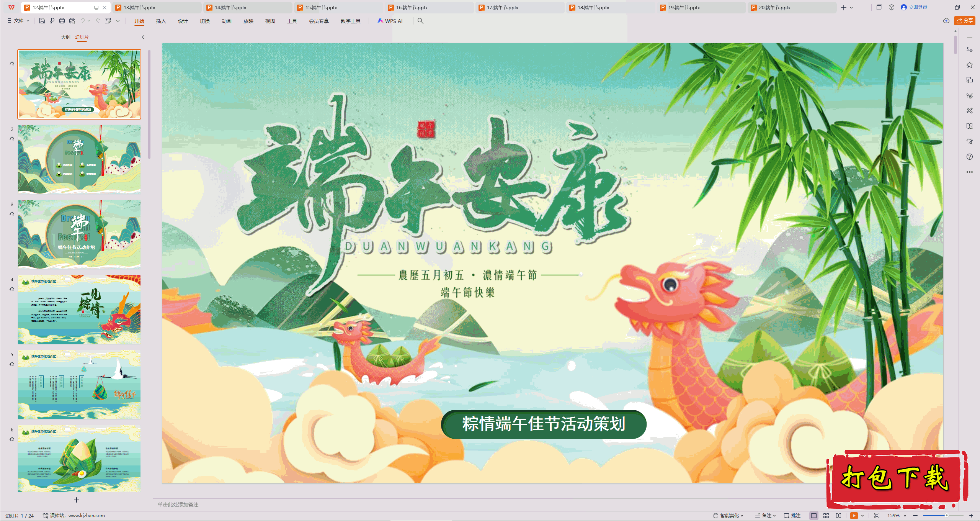Screen dimensions: 980x521
Task: Switch to the 14.端午节.pptx document tab
Action: (x=230, y=7)
